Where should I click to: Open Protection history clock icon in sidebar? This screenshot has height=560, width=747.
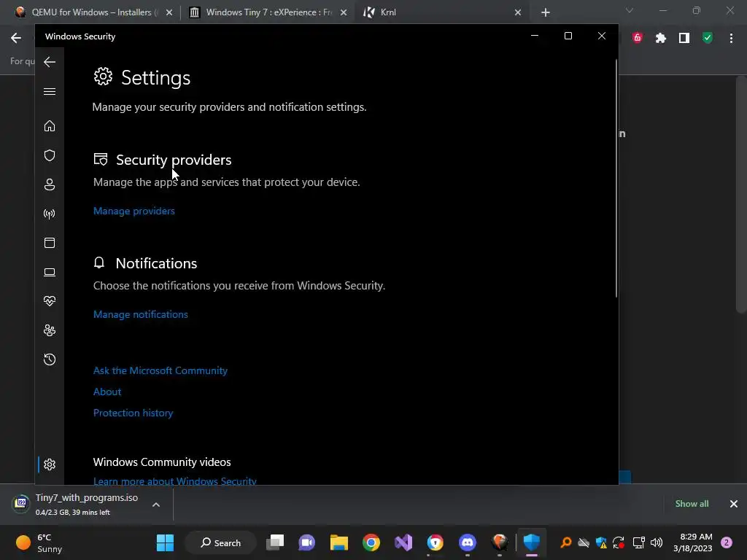50,359
